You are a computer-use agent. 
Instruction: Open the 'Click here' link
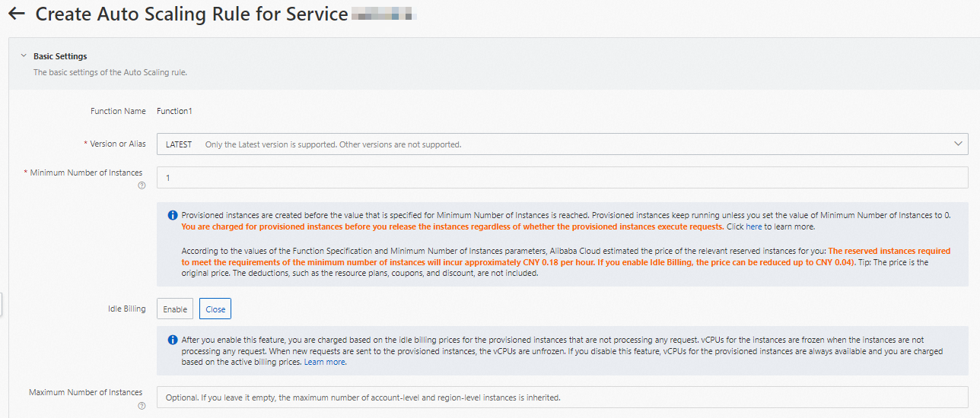[x=744, y=227]
